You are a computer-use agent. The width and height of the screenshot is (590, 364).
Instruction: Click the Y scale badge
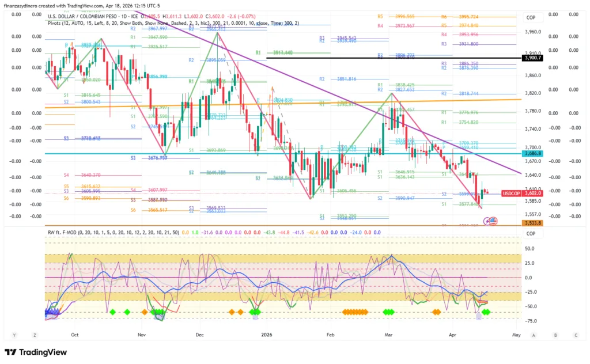coord(14,335)
